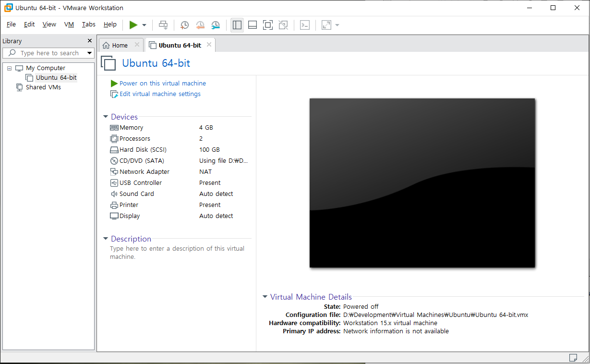The width and height of the screenshot is (590, 364).
Task: Click the Sound Card device icon
Action: 114,194
